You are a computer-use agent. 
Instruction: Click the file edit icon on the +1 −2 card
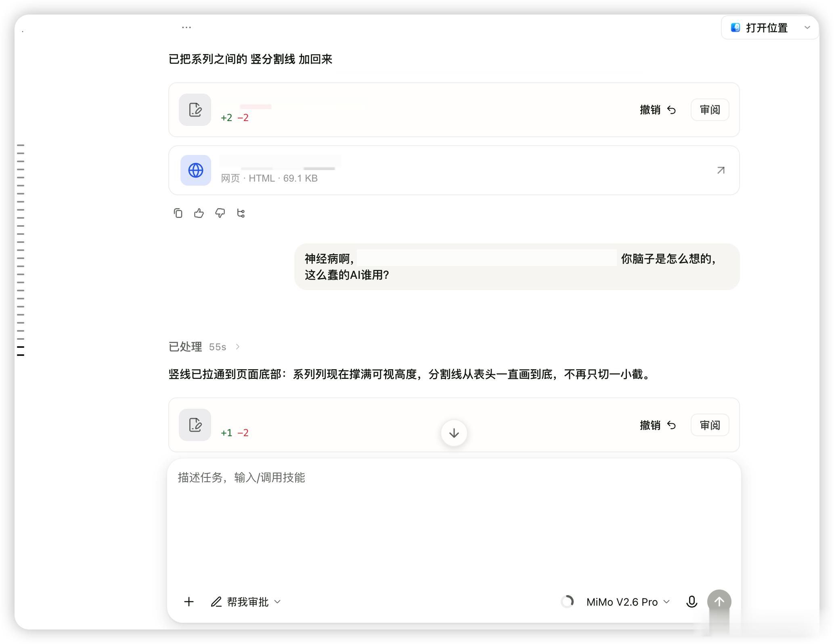[x=195, y=425]
